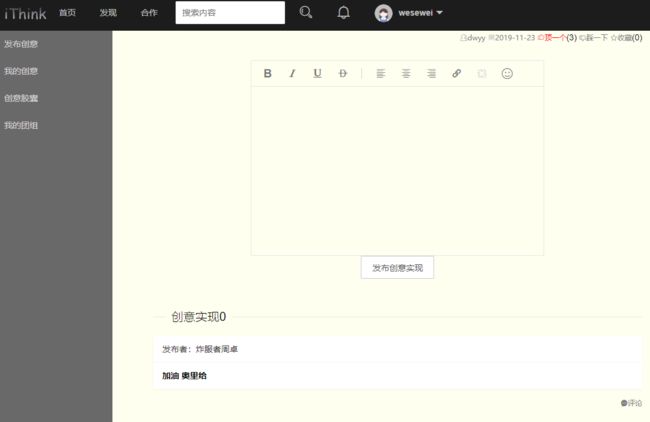This screenshot has height=422, width=650.
Task: Click the date 2019-11-23
Action: (x=515, y=38)
